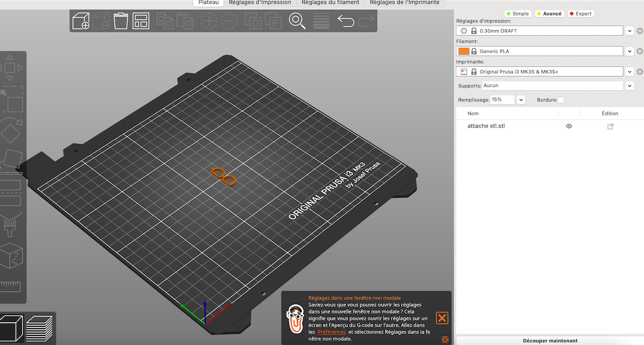Click the orange filament color swatch
The height and width of the screenshot is (345, 644).
coord(464,51)
